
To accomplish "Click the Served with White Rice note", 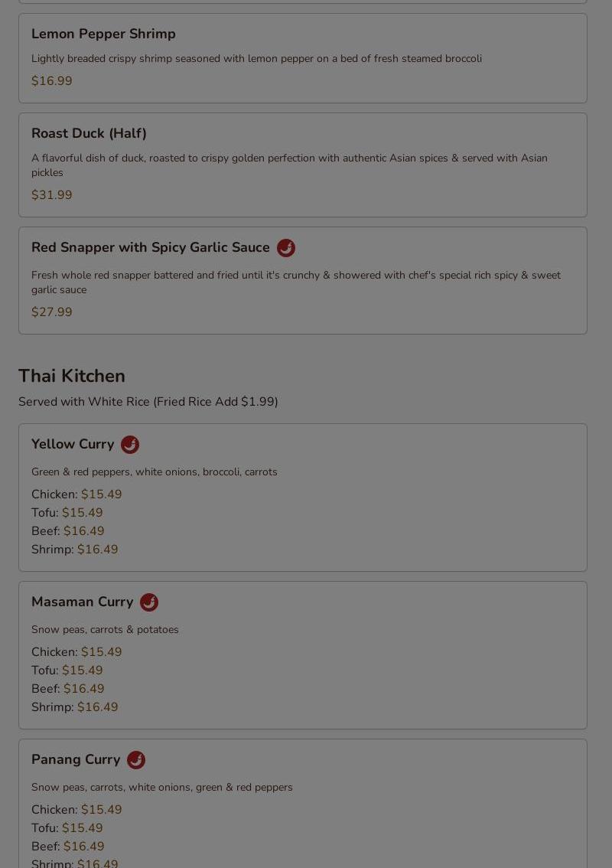I will tap(148, 402).
